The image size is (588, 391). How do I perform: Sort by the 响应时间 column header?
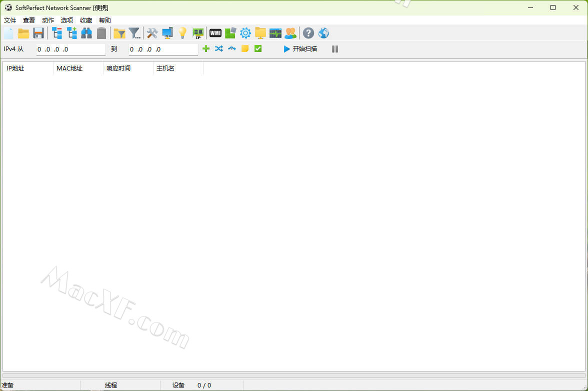pos(128,68)
